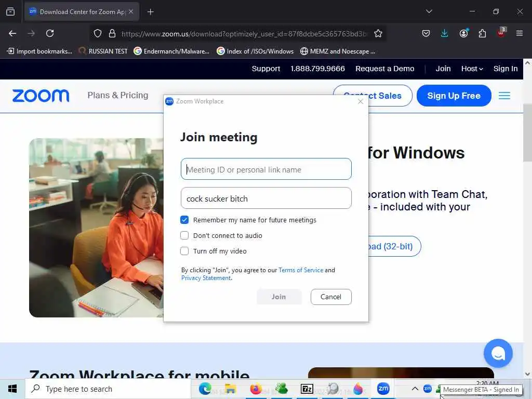
Task: Click the Zoom app taskbar icon
Action: (383, 389)
